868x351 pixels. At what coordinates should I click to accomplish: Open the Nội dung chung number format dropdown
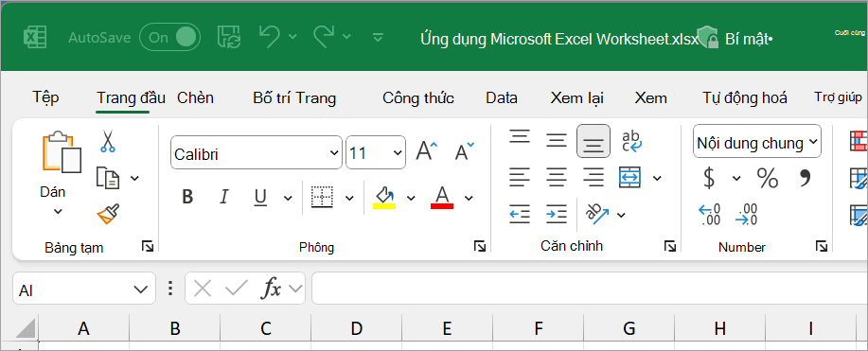pos(757,141)
